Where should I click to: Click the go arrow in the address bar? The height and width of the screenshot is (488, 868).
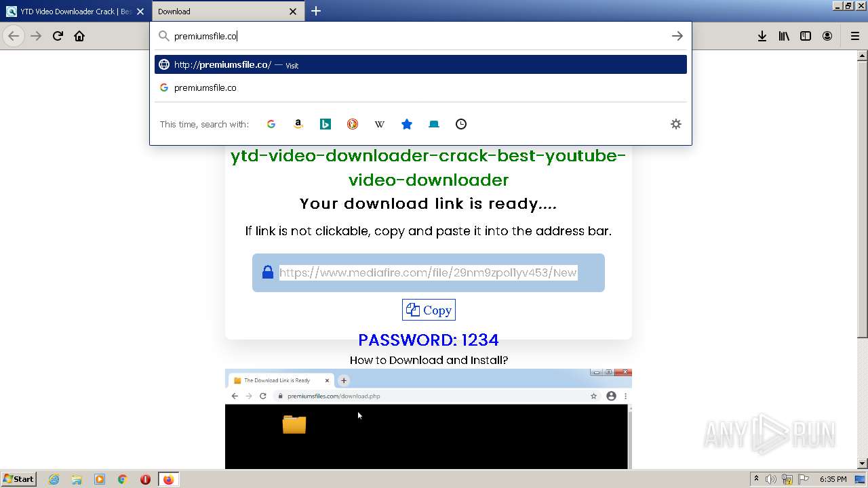(x=677, y=36)
